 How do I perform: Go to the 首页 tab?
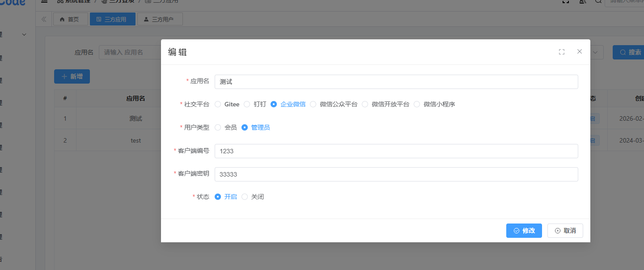[69, 19]
